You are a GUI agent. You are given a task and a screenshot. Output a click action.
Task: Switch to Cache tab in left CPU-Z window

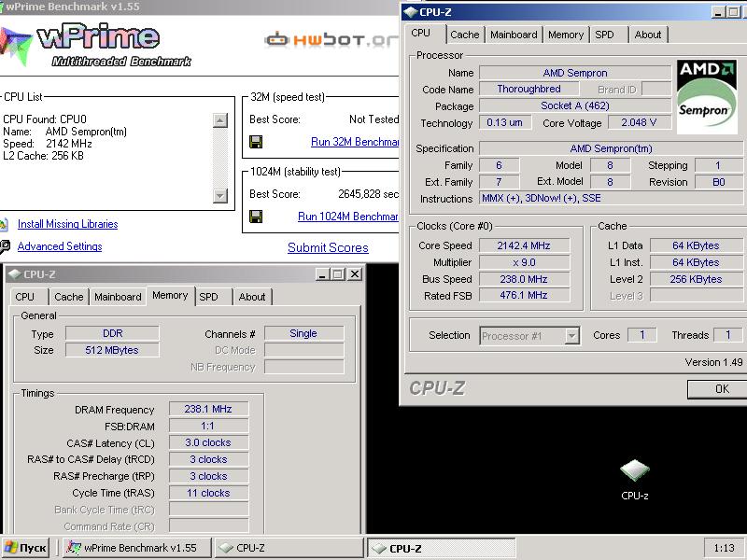(68, 297)
